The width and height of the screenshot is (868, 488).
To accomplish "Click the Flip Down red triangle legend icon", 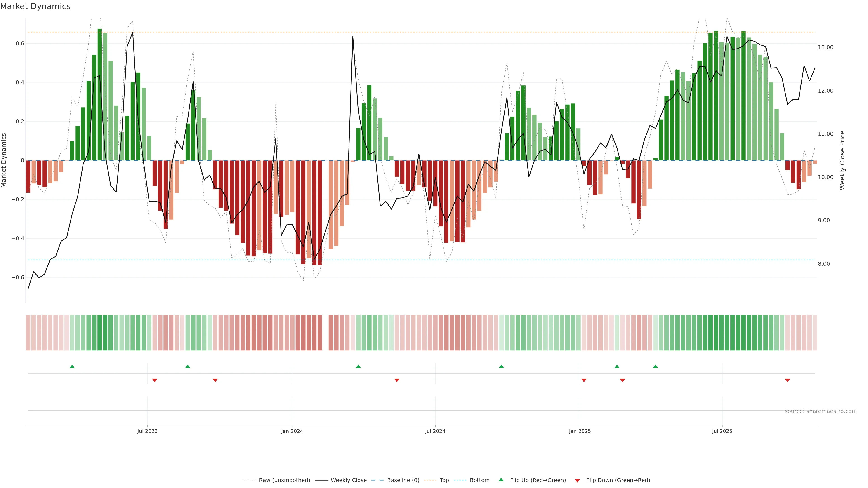I will pos(577,480).
